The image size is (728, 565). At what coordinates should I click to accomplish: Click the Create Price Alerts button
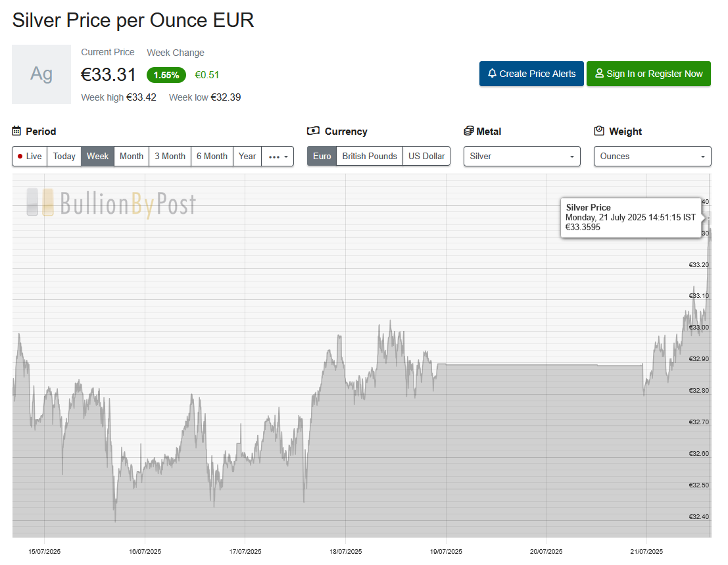click(531, 74)
